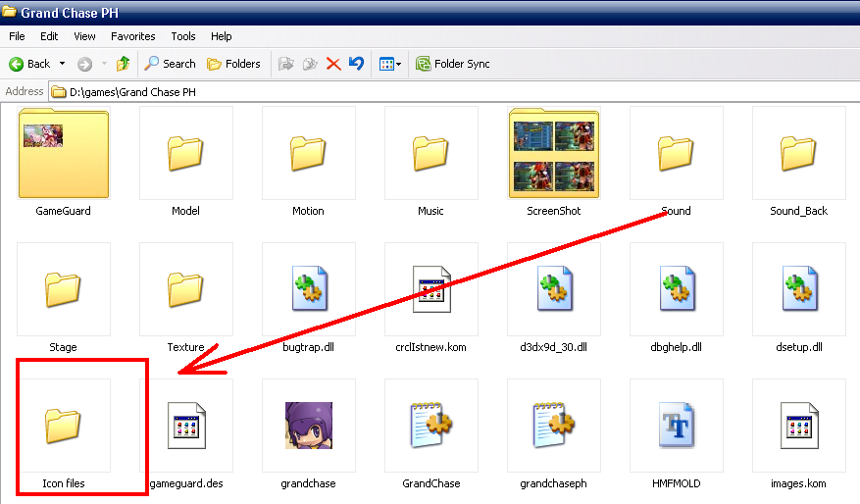Toggle the Folders pane button

[x=233, y=64]
